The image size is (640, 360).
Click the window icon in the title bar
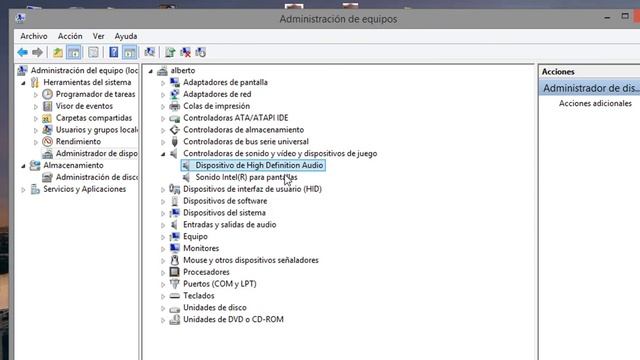coord(20,18)
